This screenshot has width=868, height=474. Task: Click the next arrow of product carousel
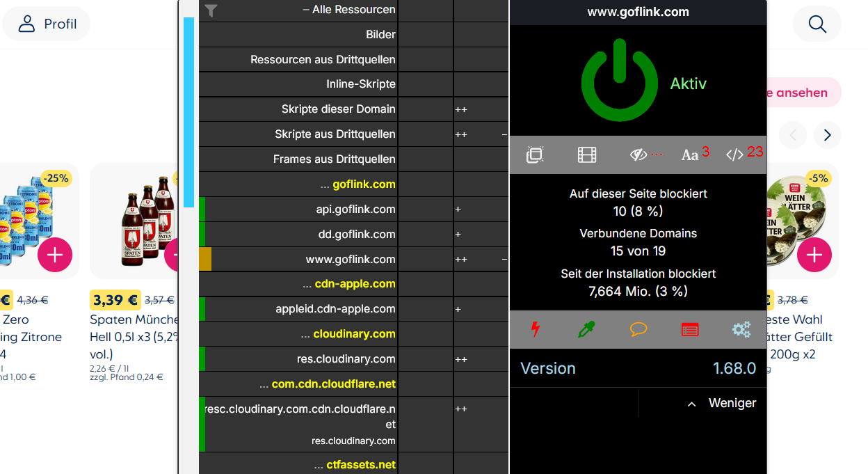[828, 135]
